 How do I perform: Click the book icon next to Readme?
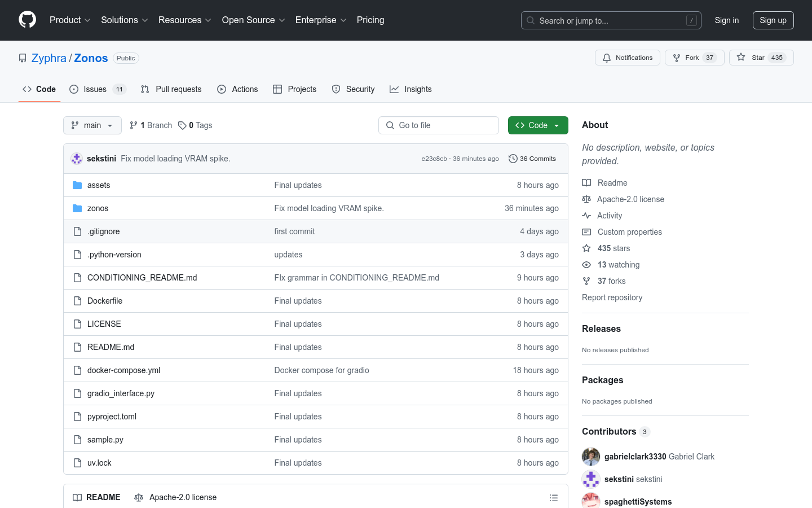[586, 183]
